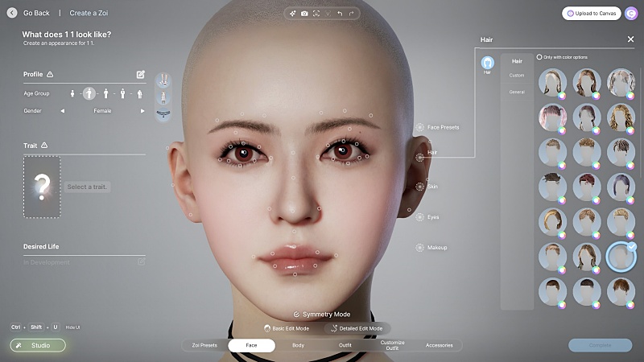Image resolution: width=644 pixels, height=362 pixels.
Task: Open the profile edit pencil icon
Action: [x=141, y=74]
